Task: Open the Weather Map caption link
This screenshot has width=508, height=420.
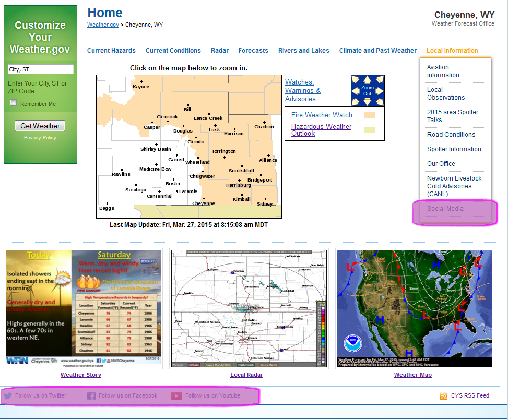Action: pyautogui.click(x=413, y=375)
